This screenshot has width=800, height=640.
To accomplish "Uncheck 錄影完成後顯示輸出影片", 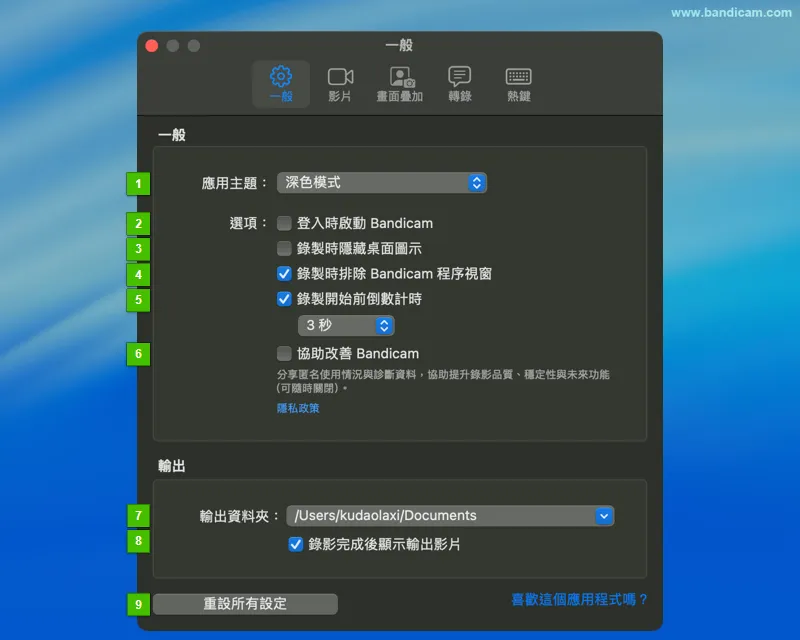I will pos(295,545).
